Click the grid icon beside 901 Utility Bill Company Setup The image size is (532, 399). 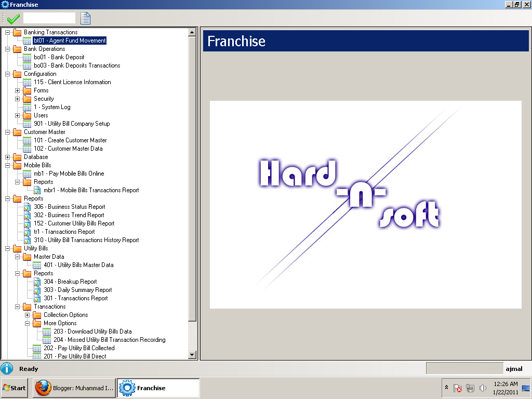27,124
